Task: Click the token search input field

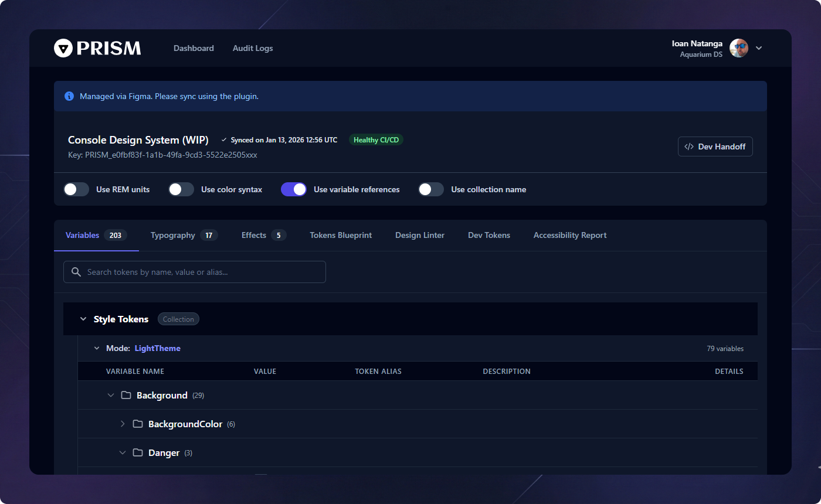Action: (194, 271)
